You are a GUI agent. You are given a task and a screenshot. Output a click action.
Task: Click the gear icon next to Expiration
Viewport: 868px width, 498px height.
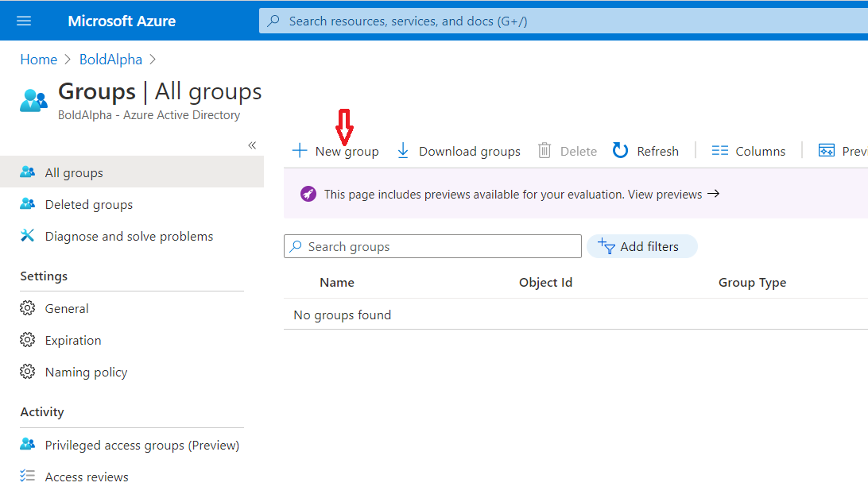tap(27, 340)
